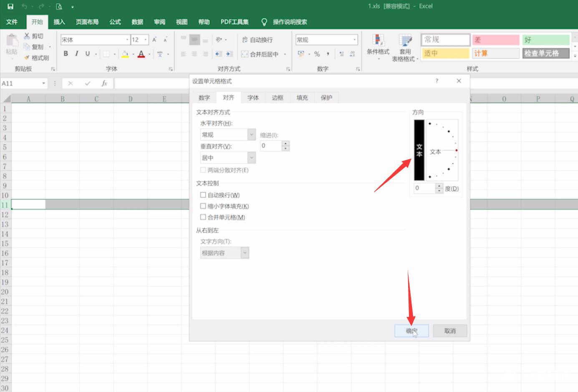Increase font size with large A icon
This screenshot has height=392, width=578.
(x=154, y=40)
